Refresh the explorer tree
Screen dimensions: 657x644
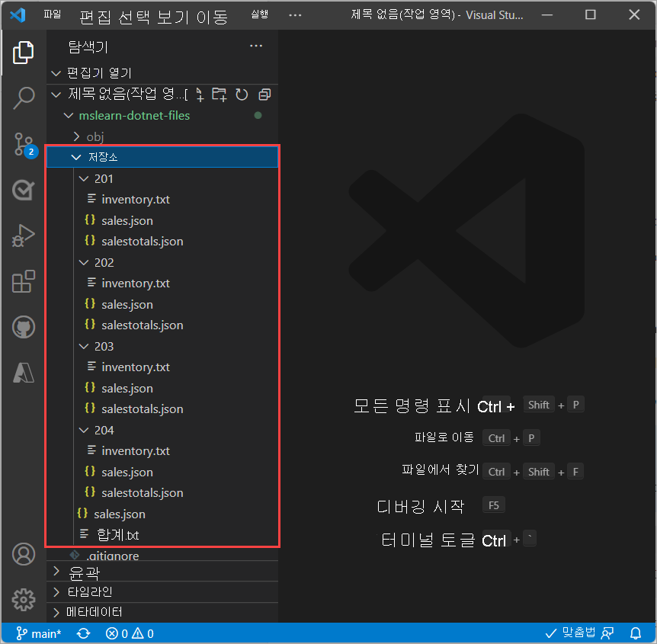[242, 95]
